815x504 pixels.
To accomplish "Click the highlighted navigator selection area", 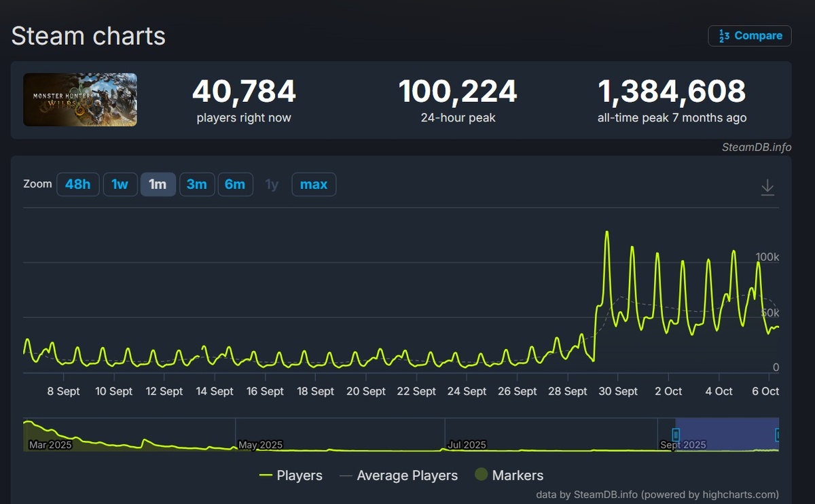I will (x=727, y=435).
